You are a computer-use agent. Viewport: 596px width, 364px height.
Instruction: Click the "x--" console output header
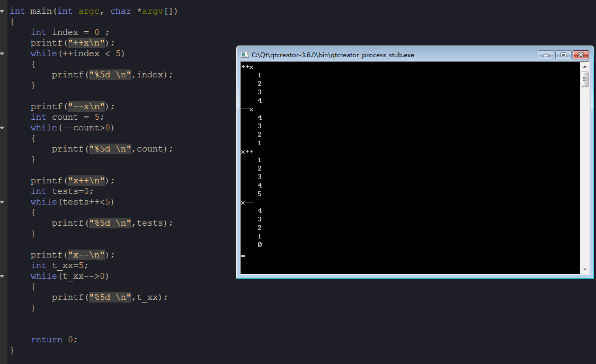(x=247, y=202)
